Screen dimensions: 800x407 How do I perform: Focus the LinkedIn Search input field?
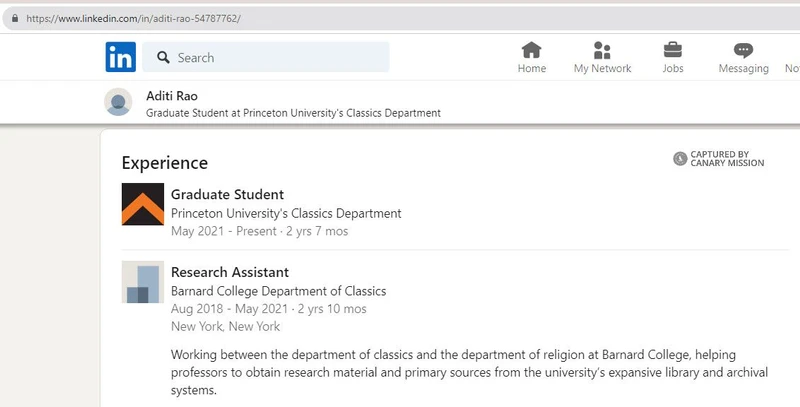coord(275,58)
